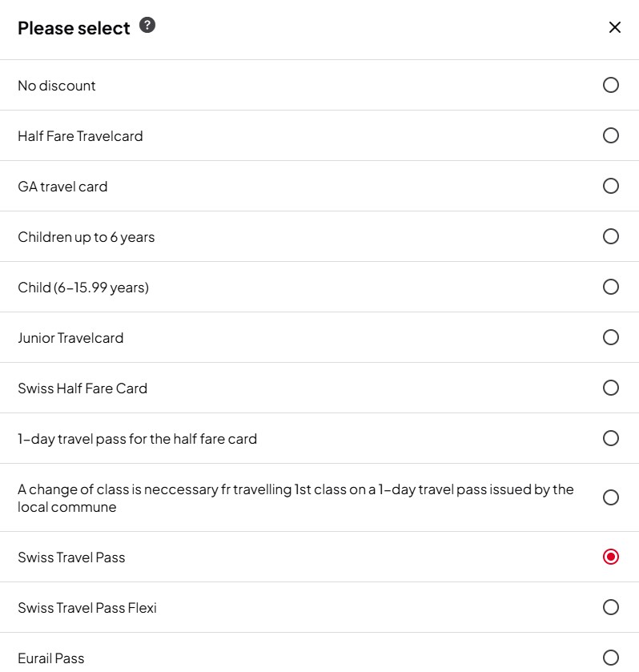This screenshot has height=672, width=639.
Task: Choose Swiss Travel Pass Flexi radio button
Action: 610,607
